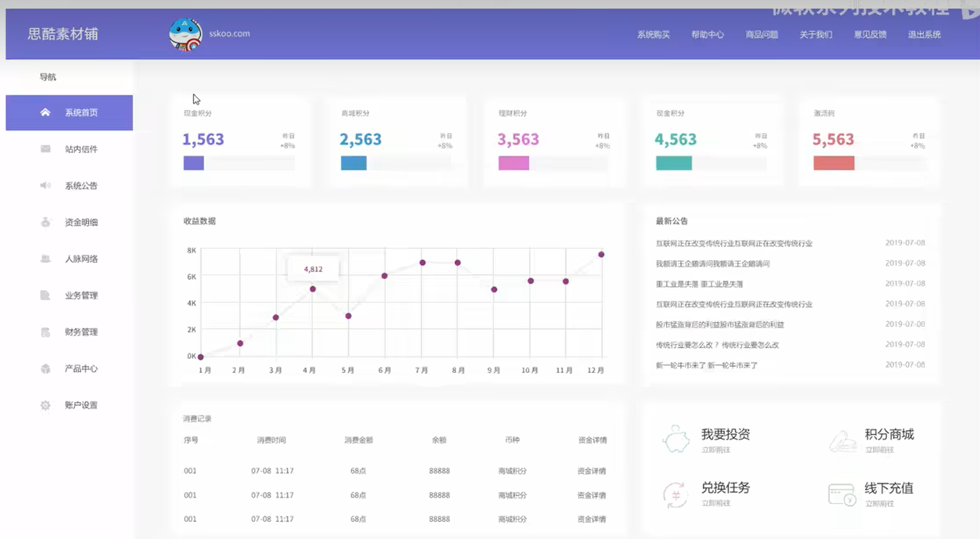Click the 收益数据 chart heading

(x=199, y=221)
